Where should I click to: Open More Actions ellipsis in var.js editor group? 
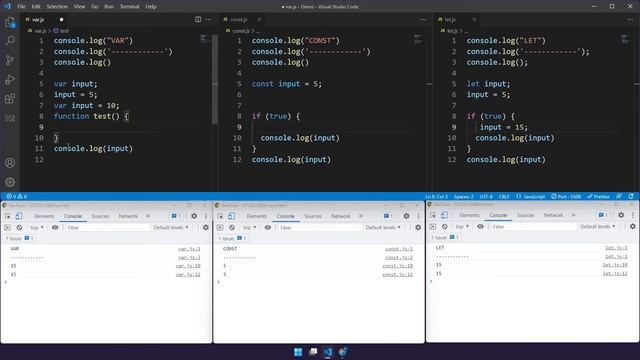[209, 19]
